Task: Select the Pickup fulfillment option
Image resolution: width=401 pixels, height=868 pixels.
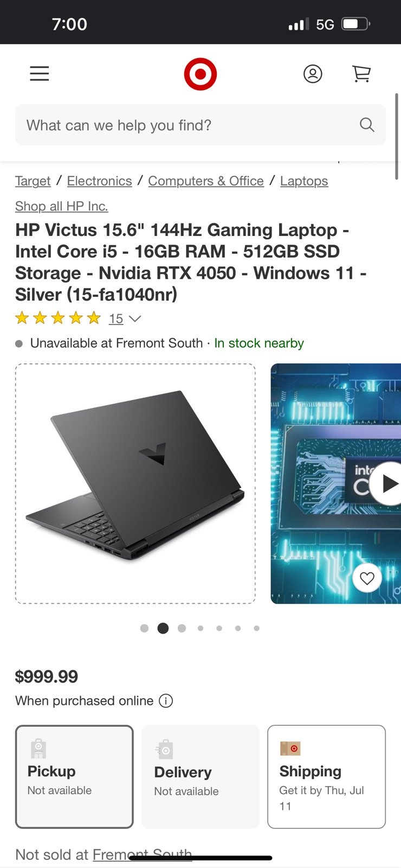Action: [x=74, y=777]
